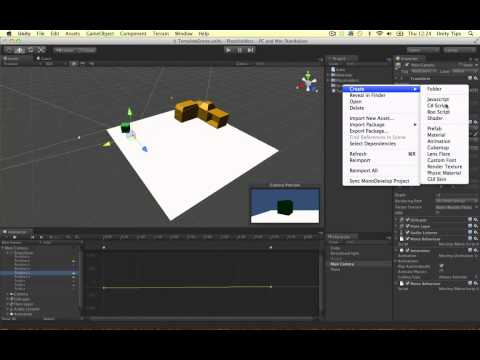480x360 pixels.
Task: Click Reveal in Finder in context menu
Action: tap(367, 95)
